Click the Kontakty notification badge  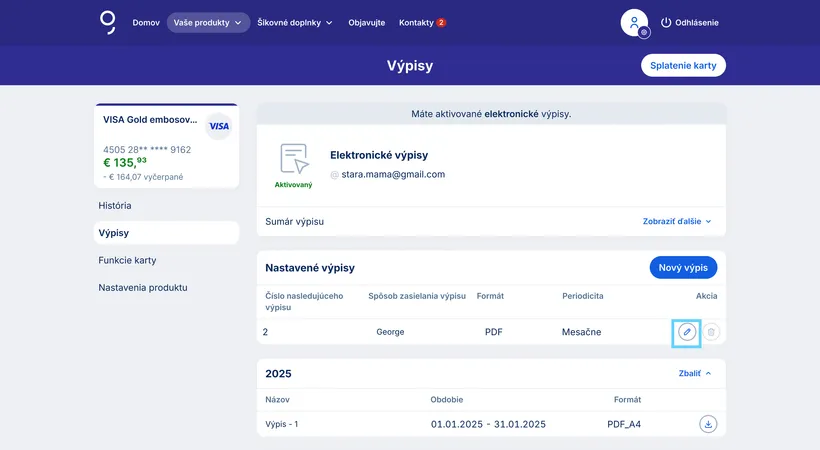[x=441, y=22]
